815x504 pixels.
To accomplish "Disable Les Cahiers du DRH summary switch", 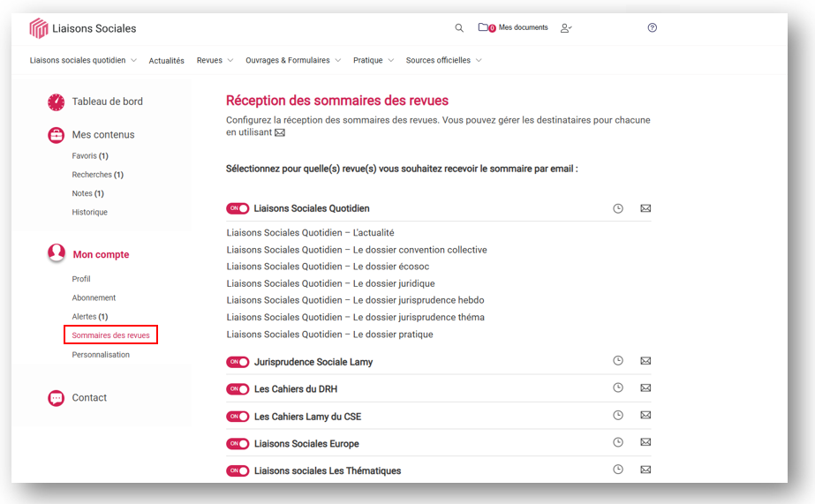I will 238,388.
